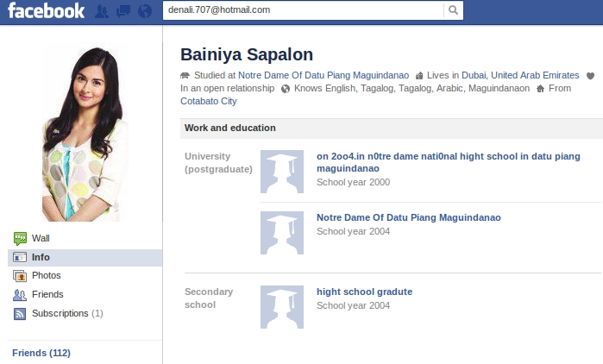The image size is (603, 364).
Task: Click the Subscriptions feed icon
Action: tap(20, 314)
